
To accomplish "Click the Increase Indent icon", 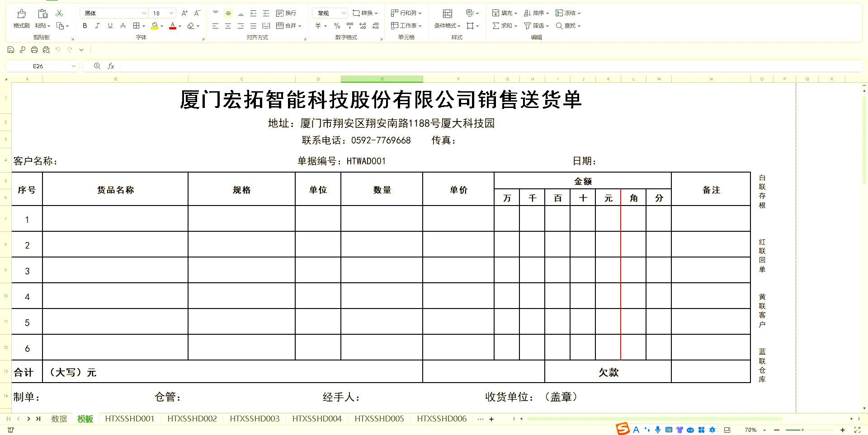I will tap(266, 13).
